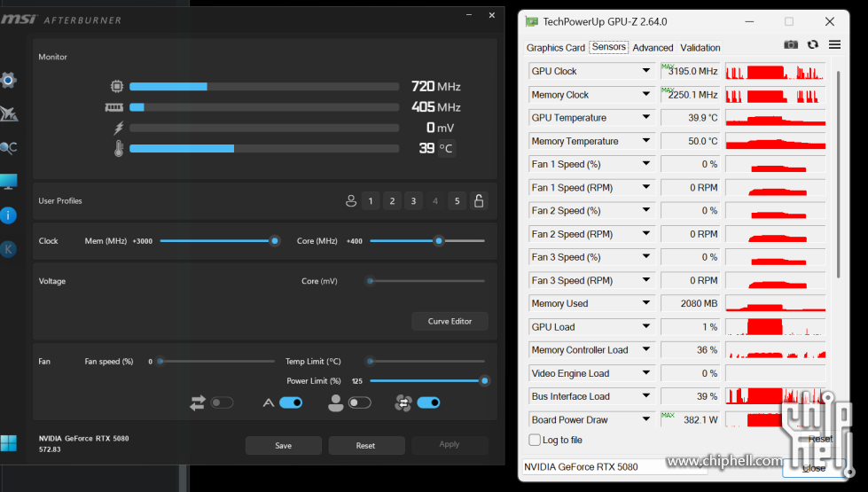Click the GPU Clock sensor graph

tap(775, 71)
